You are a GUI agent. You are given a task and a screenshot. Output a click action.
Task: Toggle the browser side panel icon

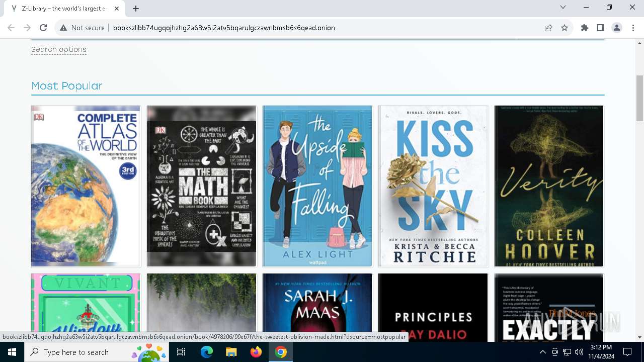pos(601,28)
